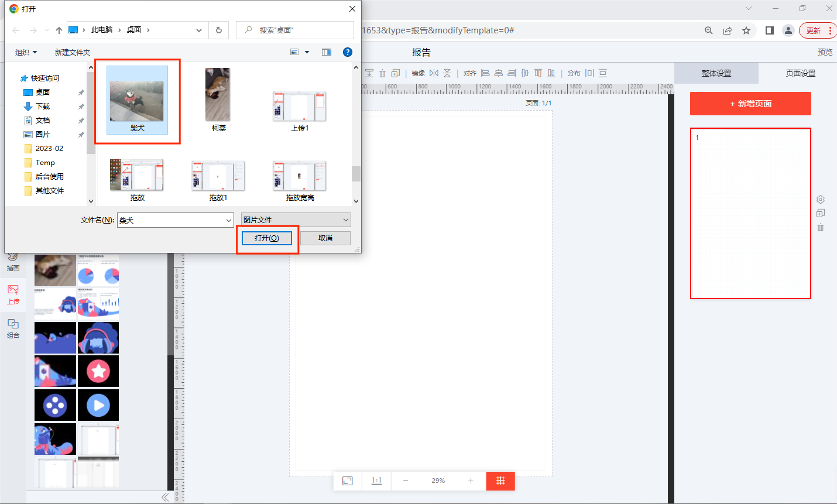
Task: Click the vertical mirror icon
Action: point(447,73)
